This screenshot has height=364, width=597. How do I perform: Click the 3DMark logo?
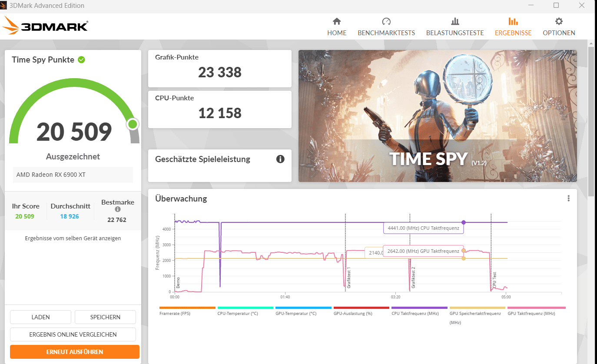point(45,26)
